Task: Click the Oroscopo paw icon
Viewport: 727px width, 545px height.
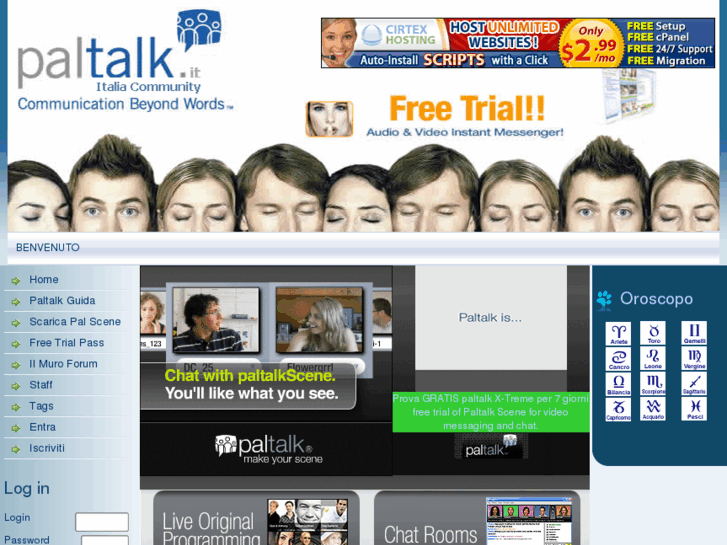Action: 605,300
